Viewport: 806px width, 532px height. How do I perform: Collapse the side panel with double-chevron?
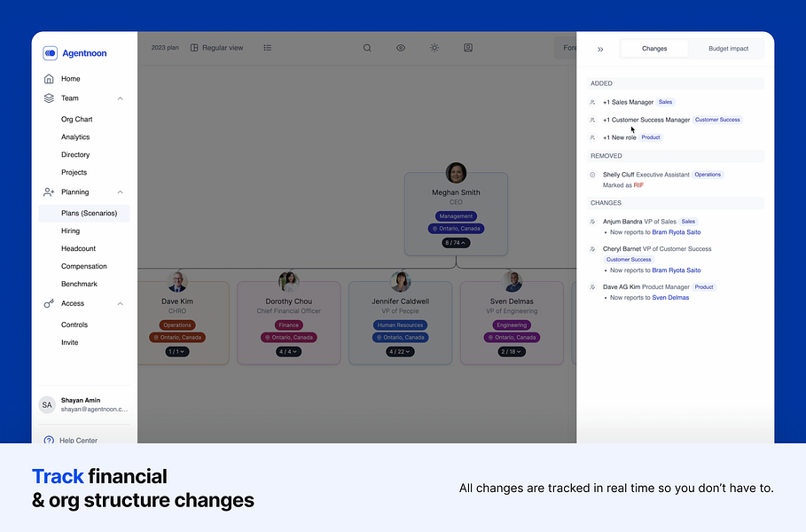pyautogui.click(x=600, y=50)
